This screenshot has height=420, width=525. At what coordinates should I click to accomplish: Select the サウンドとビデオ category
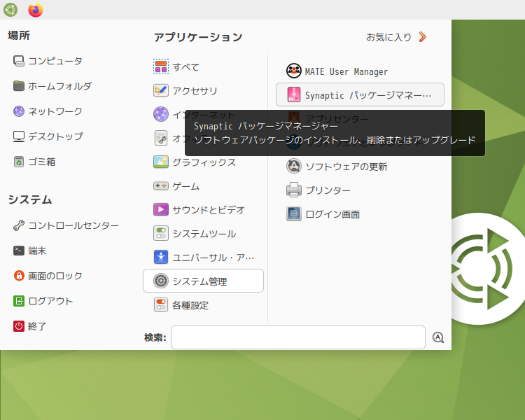click(203, 210)
